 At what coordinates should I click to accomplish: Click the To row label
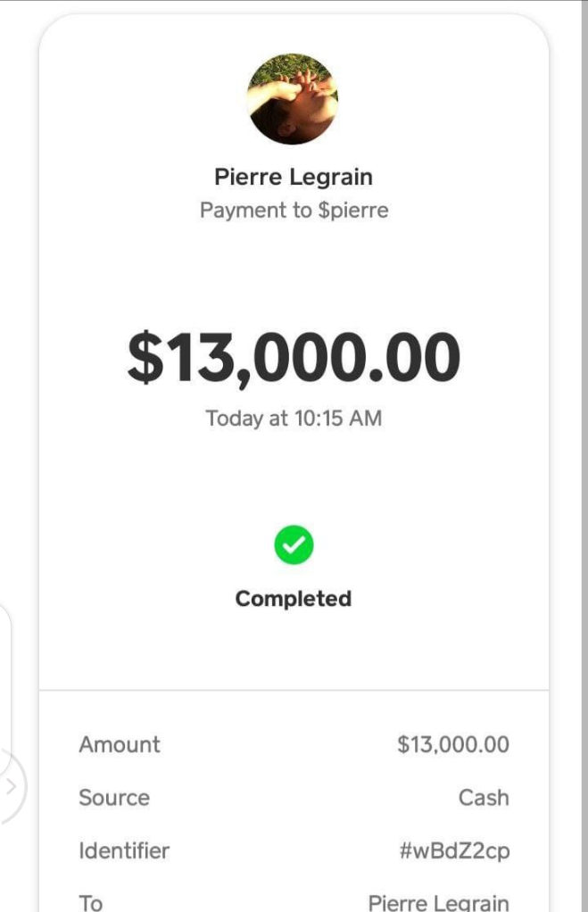click(x=91, y=903)
